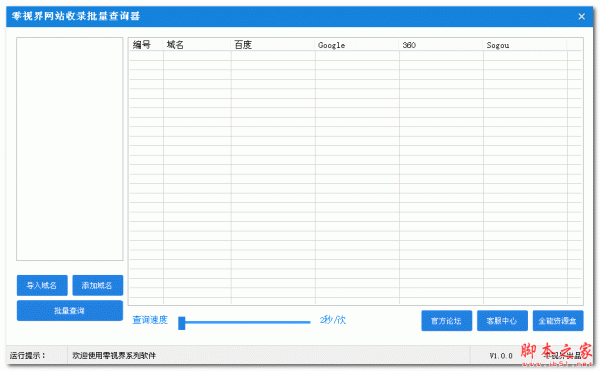Click the V1.0.0 version text
Image resolution: width=600 pixels, height=371 pixels.
(x=501, y=356)
